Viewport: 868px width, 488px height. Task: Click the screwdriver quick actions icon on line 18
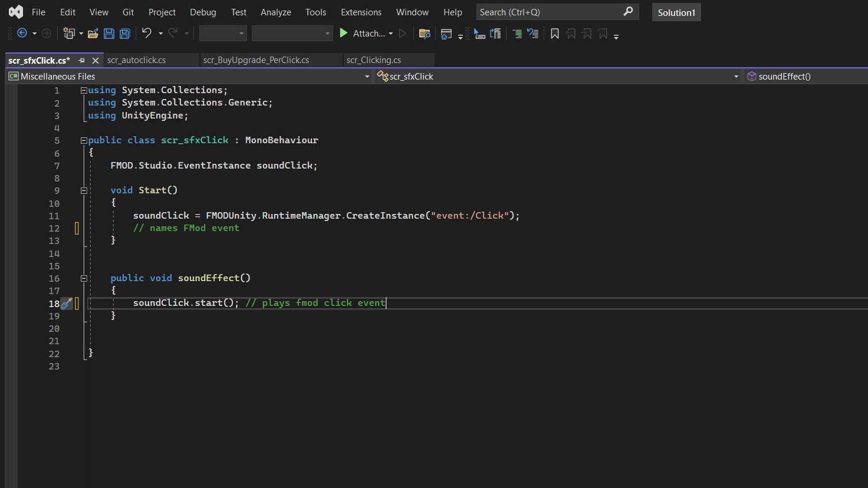click(x=67, y=304)
